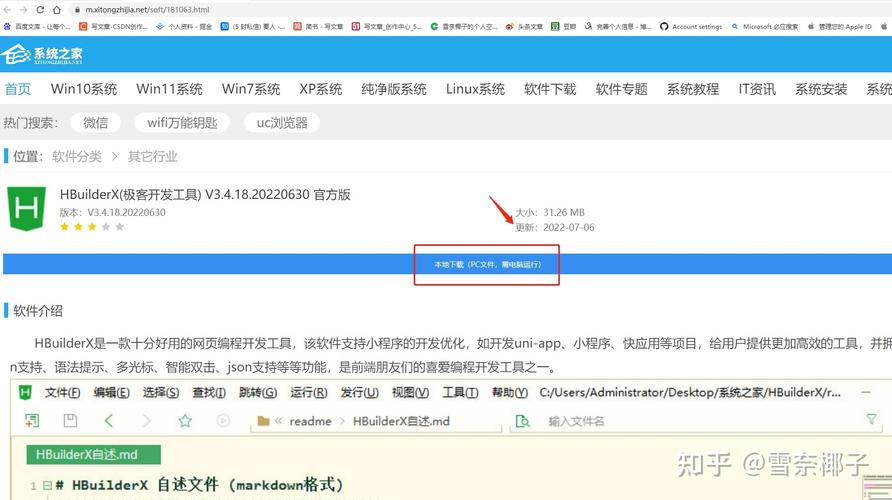
Task: Select the Win11系统 navigation tab
Action: pos(169,89)
